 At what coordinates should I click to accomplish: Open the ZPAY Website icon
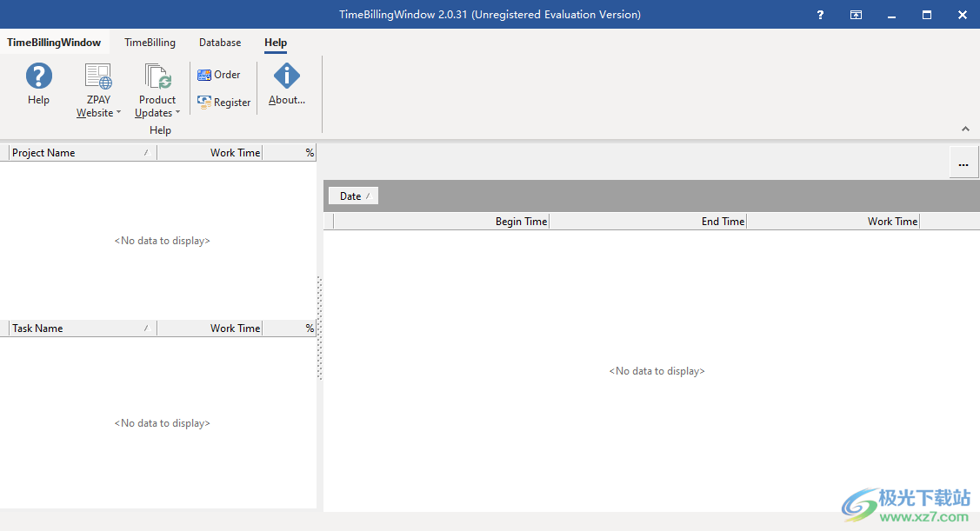pos(98,76)
